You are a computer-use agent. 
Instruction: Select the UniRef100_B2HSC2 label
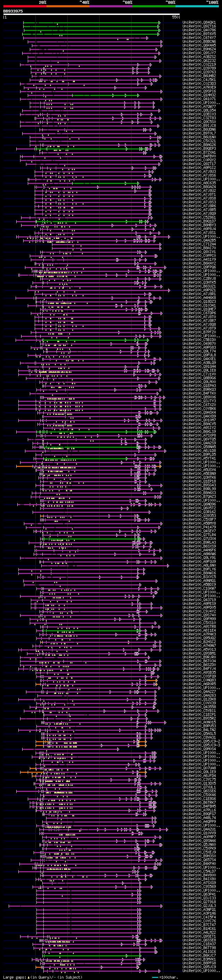tap(199, 642)
